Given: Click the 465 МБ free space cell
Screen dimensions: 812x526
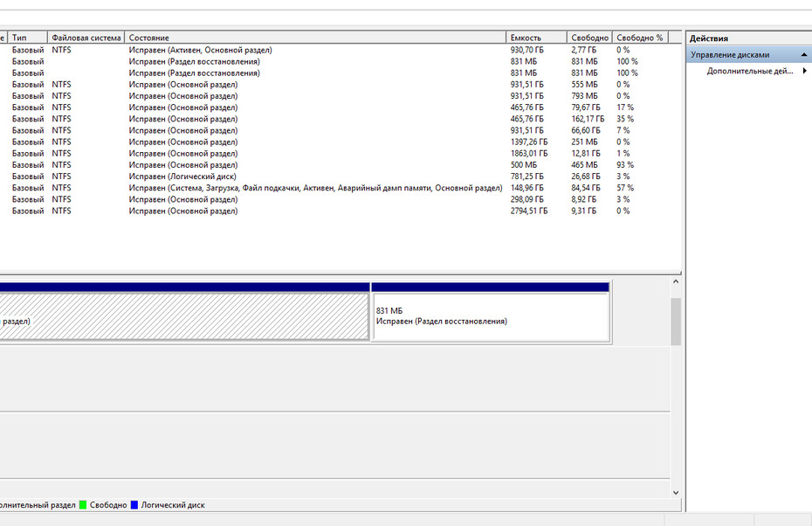Looking at the screenshot, I should (584, 165).
